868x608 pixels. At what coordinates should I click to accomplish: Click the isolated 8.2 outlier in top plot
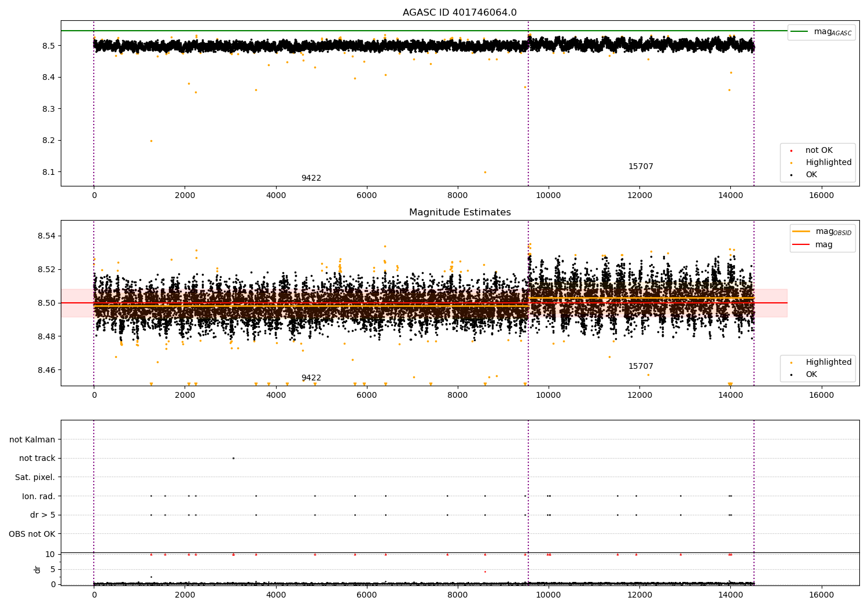(151, 141)
